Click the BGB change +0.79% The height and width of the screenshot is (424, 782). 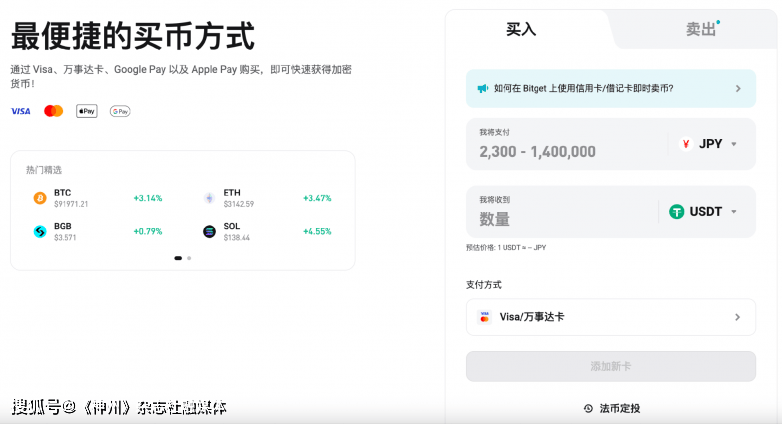tap(148, 231)
